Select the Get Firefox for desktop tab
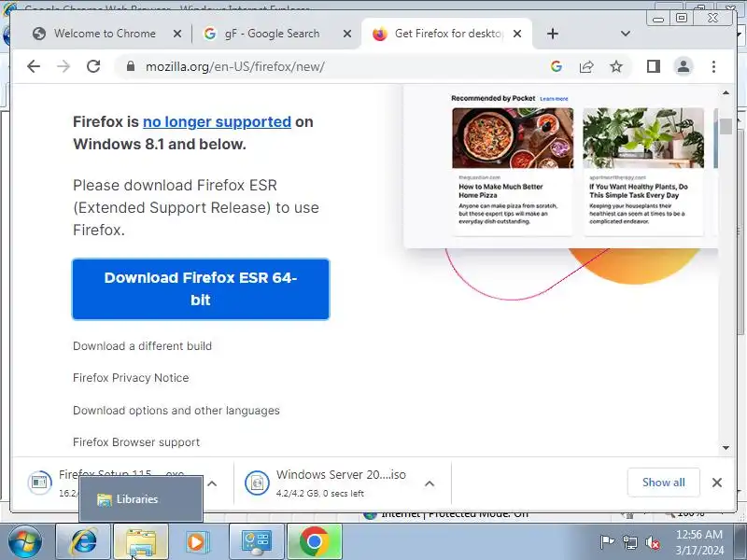This screenshot has width=747, height=560. pos(448,34)
